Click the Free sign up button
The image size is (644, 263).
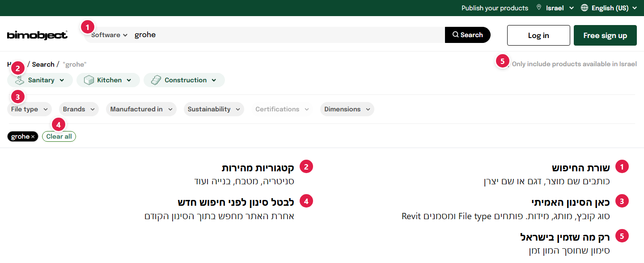tap(605, 35)
